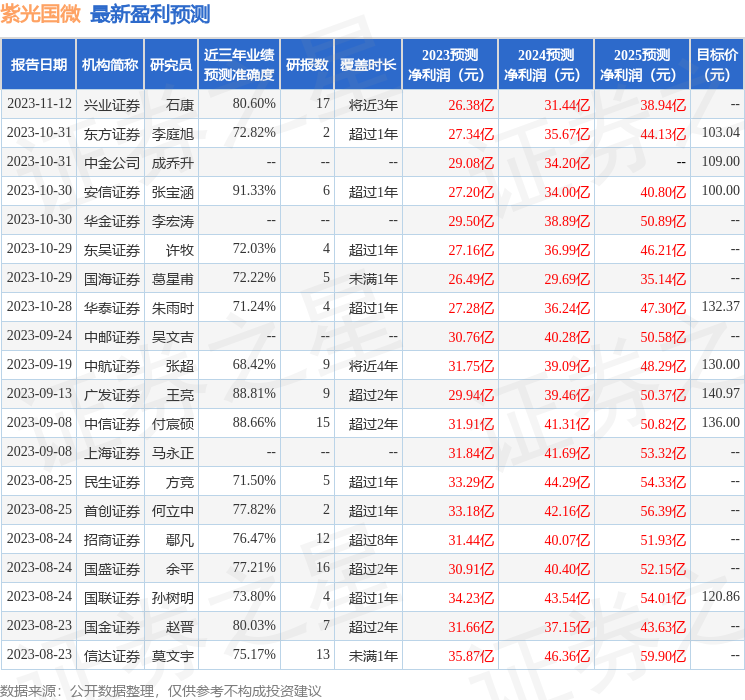Click target price 140.97
This screenshot has width=745, height=700.
[721, 393]
